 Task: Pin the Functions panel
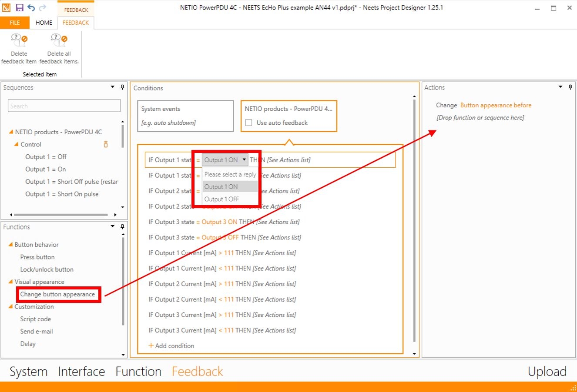(122, 226)
